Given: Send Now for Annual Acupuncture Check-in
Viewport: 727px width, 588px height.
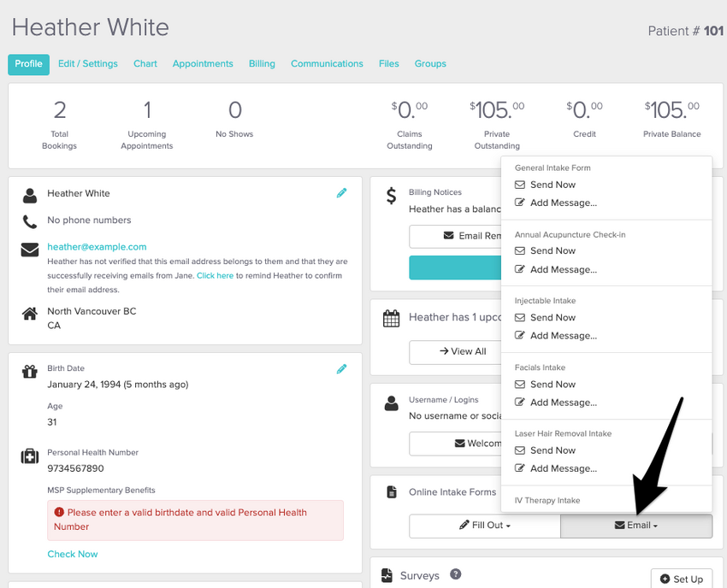Looking at the screenshot, I should (546, 250).
